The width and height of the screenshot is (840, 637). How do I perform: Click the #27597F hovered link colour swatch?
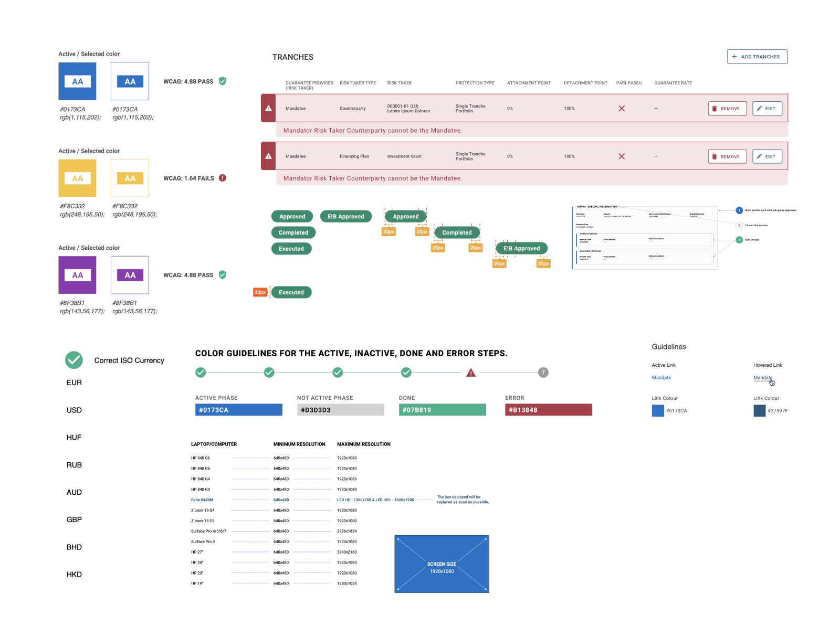[x=760, y=411]
